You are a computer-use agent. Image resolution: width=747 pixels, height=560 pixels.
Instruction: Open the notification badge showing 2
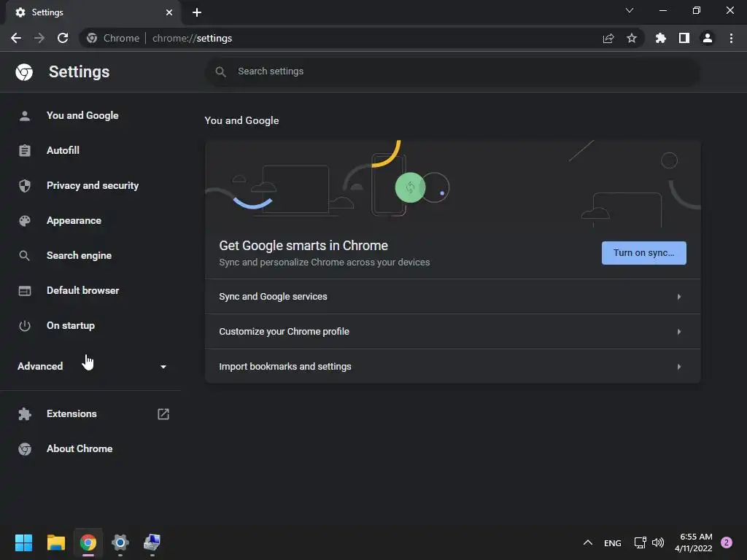pos(727,542)
